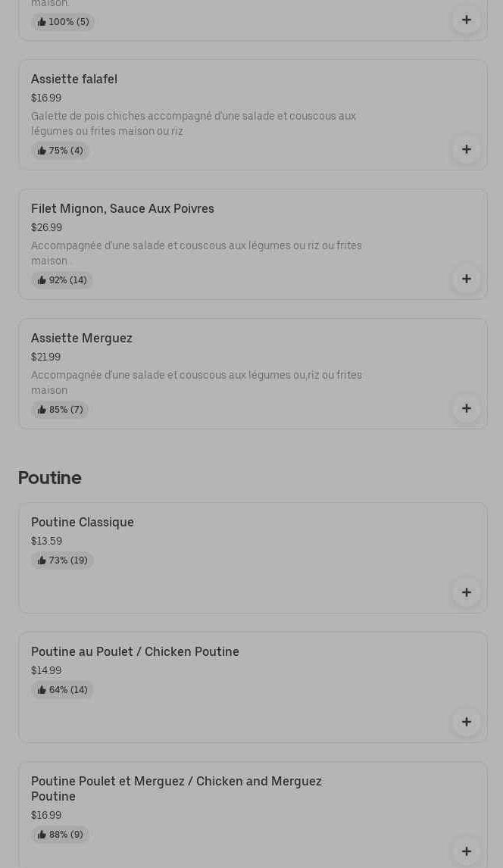Image resolution: width=503 pixels, height=868 pixels.
Task: Add Poutine Classique using its plus icon
Action: click(x=466, y=592)
